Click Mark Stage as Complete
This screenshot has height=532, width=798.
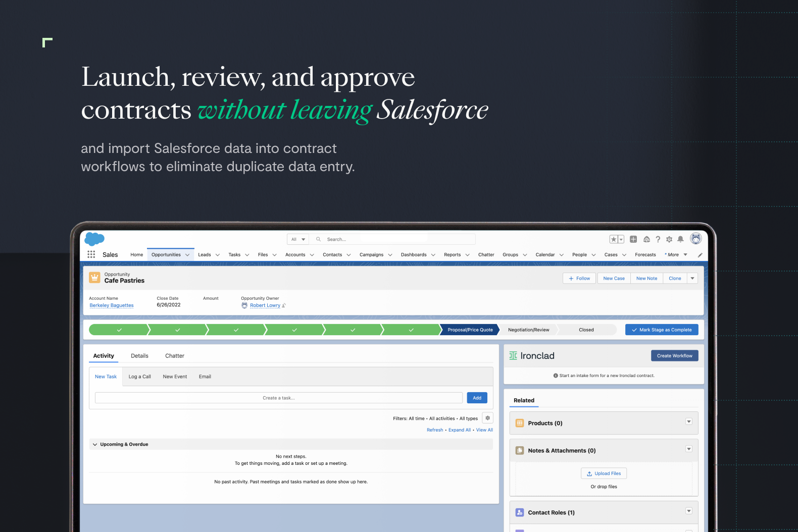662,330
